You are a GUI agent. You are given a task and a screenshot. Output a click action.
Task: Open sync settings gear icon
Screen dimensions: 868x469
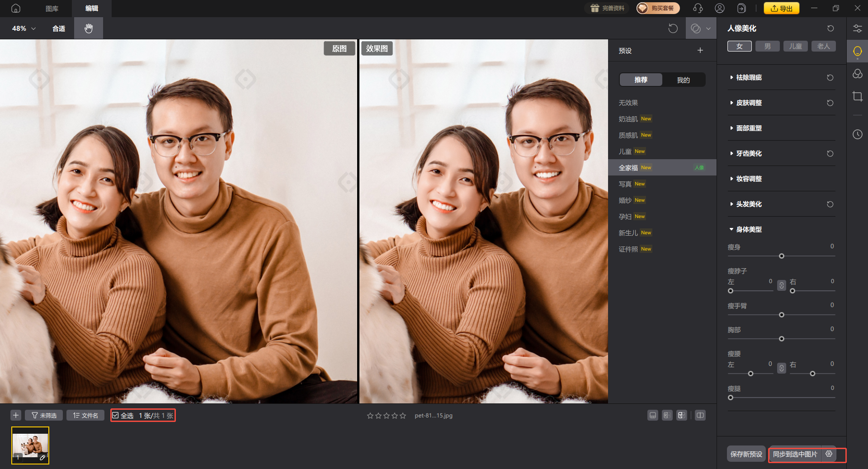[x=829, y=454]
